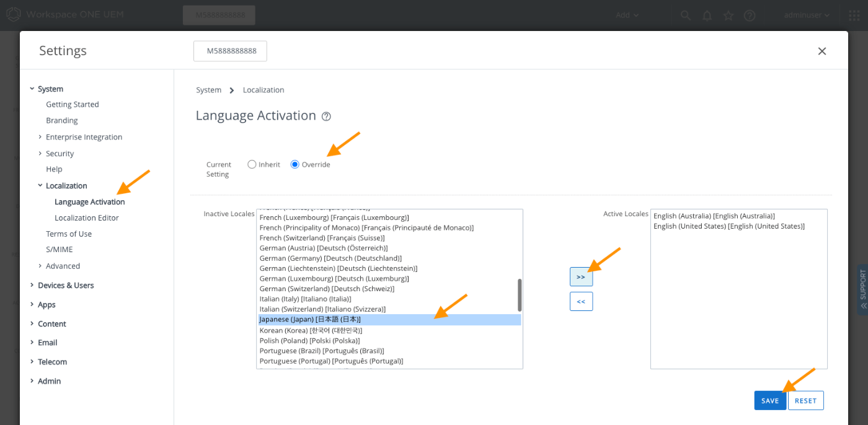Click the Inactive Locales list scrollbar
The height and width of the screenshot is (425, 868).
point(520,295)
